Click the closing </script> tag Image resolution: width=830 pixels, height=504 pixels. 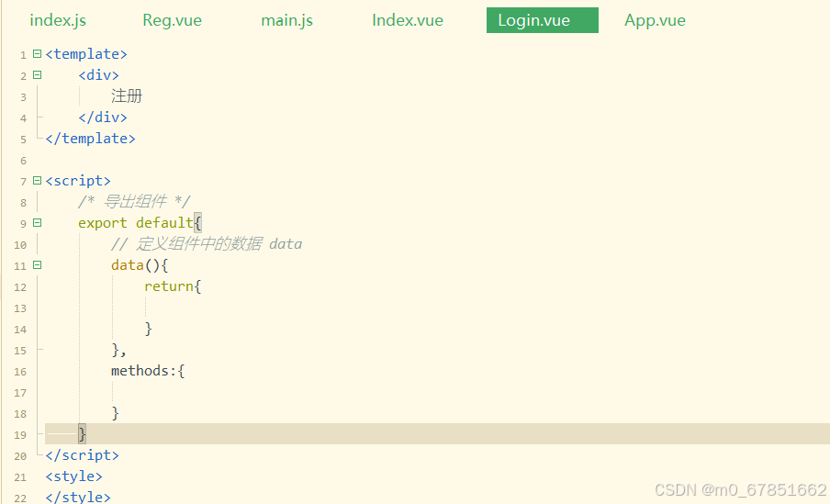82,455
